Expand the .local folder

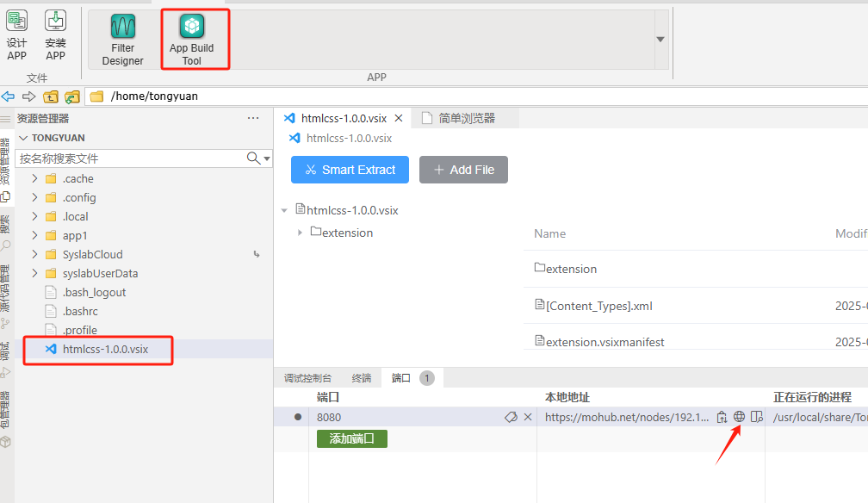[x=34, y=216]
